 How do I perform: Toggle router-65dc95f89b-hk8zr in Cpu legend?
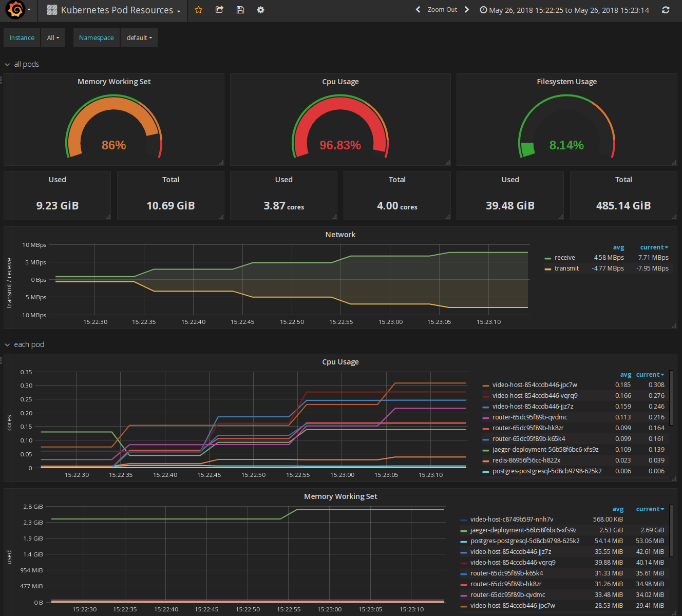coord(528,428)
